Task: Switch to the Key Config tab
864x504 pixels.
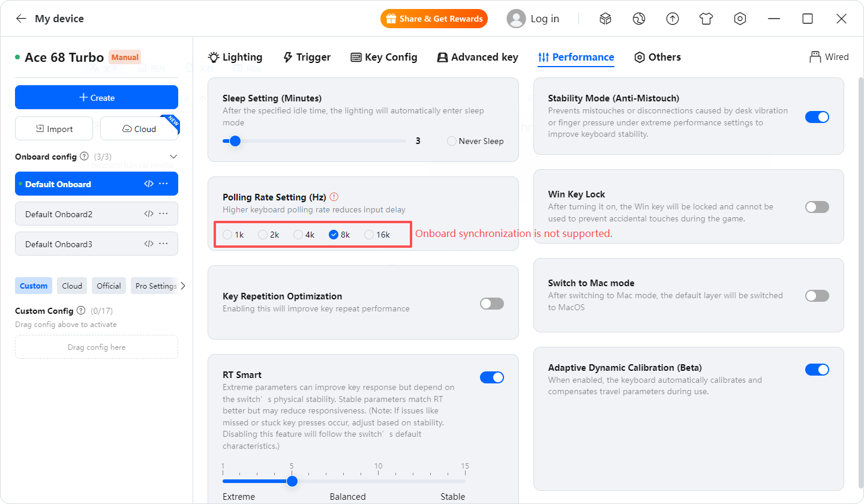Action: click(383, 57)
